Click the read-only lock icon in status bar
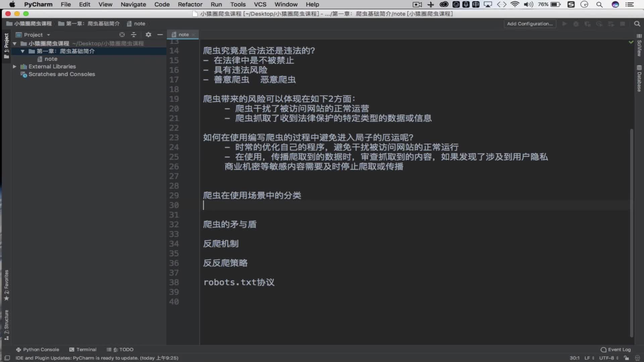Image resolution: width=644 pixels, height=362 pixels. pos(626,358)
